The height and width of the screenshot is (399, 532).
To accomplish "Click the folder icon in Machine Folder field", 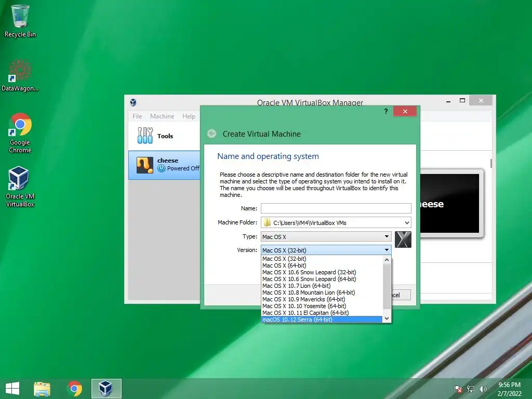I will pos(268,222).
